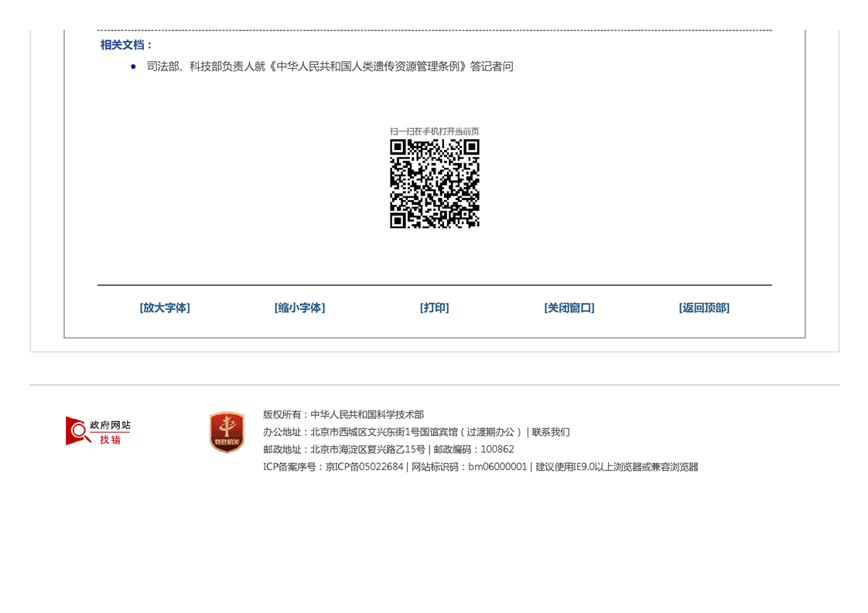The height and width of the screenshot is (613, 868).
Task: Click the [打印] print link
Action: [435, 308]
